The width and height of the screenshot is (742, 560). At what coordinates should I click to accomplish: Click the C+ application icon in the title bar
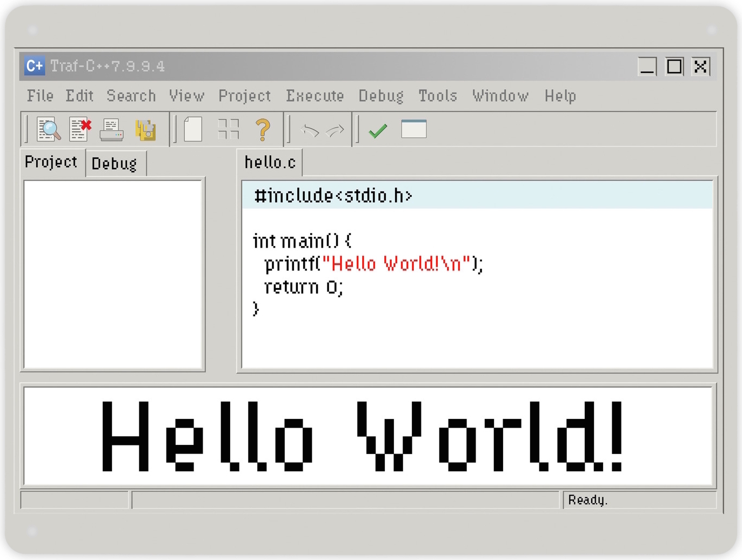34,66
